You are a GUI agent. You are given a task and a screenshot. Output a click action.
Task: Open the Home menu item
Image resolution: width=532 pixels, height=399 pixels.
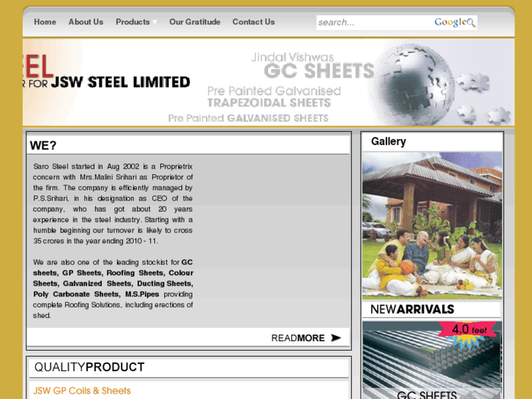tap(45, 22)
